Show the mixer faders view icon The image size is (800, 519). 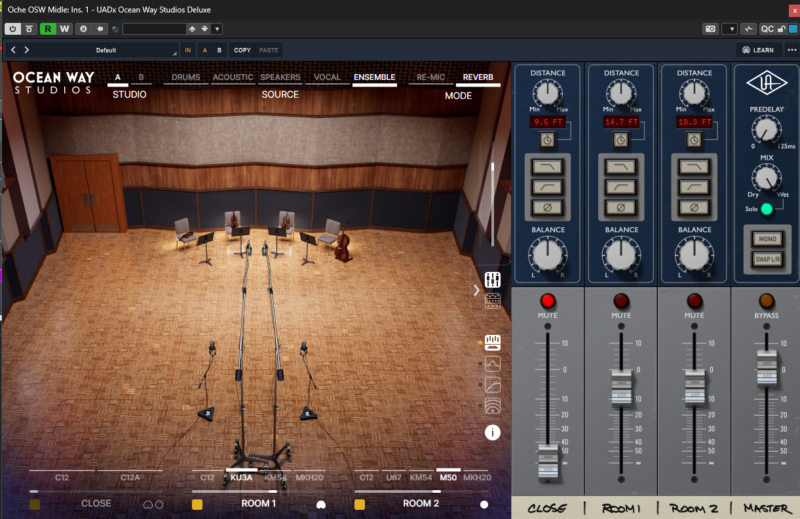492,280
